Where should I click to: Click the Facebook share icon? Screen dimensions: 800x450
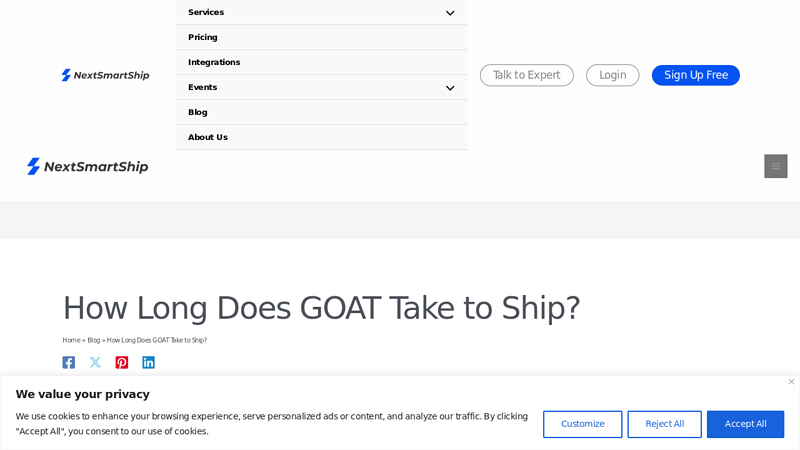(69, 363)
